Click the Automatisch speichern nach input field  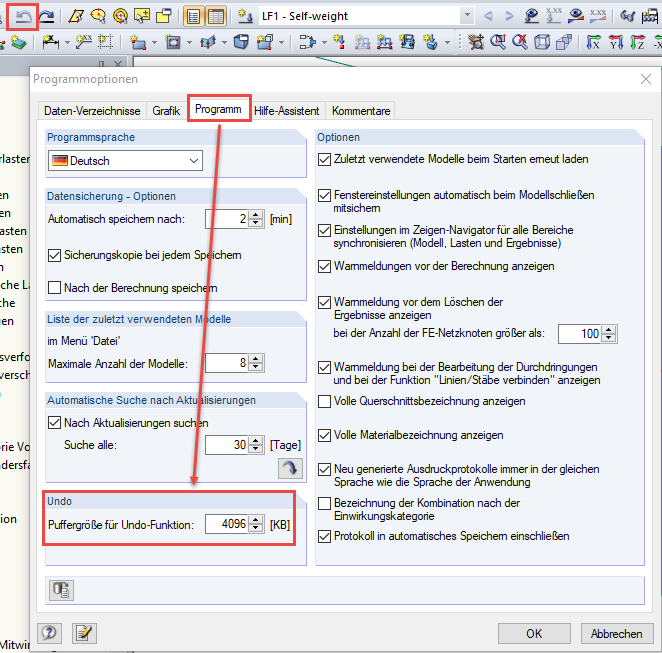pos(227,219)
